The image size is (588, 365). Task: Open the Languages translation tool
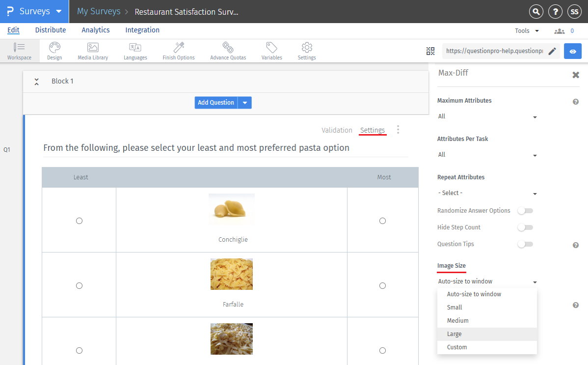click(x=135, y=51)
